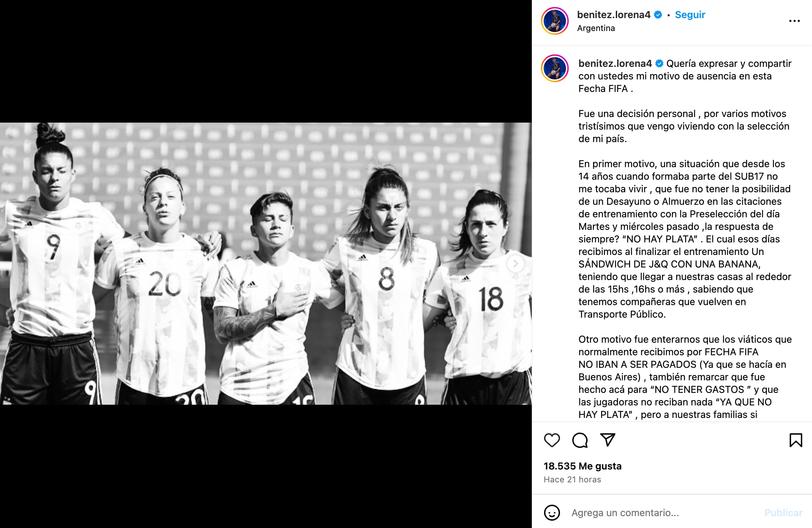Open comments via speech bubble icon
The image size is (812, 528).
point(580,440)
